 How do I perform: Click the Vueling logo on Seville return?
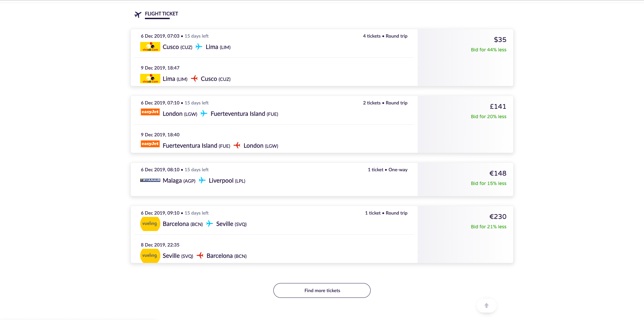(150, 256)
